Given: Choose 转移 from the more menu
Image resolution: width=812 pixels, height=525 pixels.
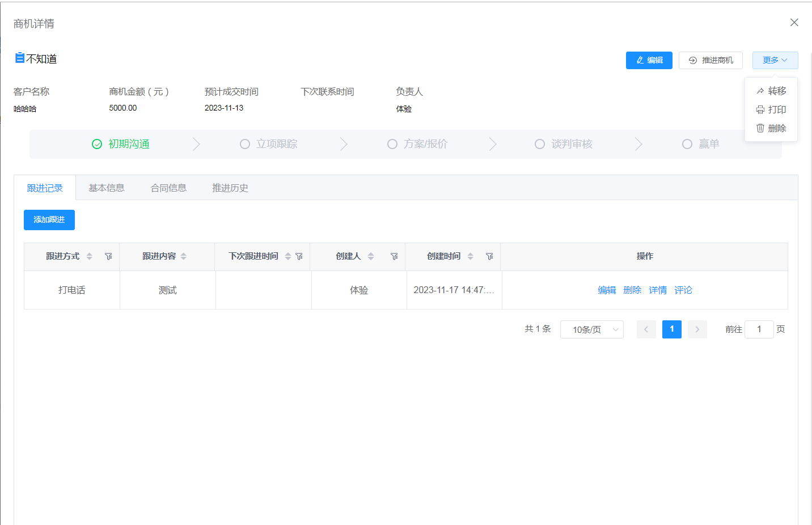Looking at the screenshot, I should [x=771, y=91].
